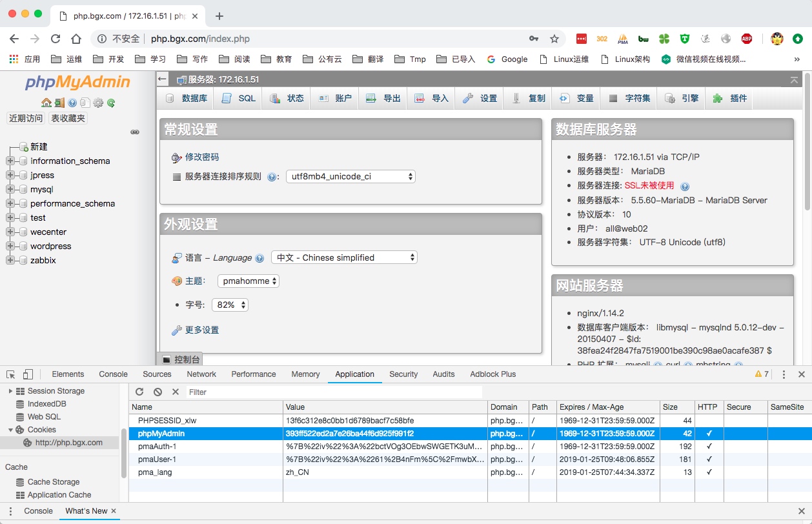Click the 修改密码 link
The image size is (812, 524).
tap(202, 157)
